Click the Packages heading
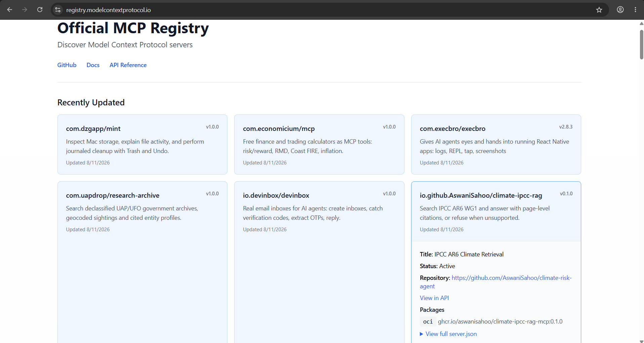 point(432,310)
